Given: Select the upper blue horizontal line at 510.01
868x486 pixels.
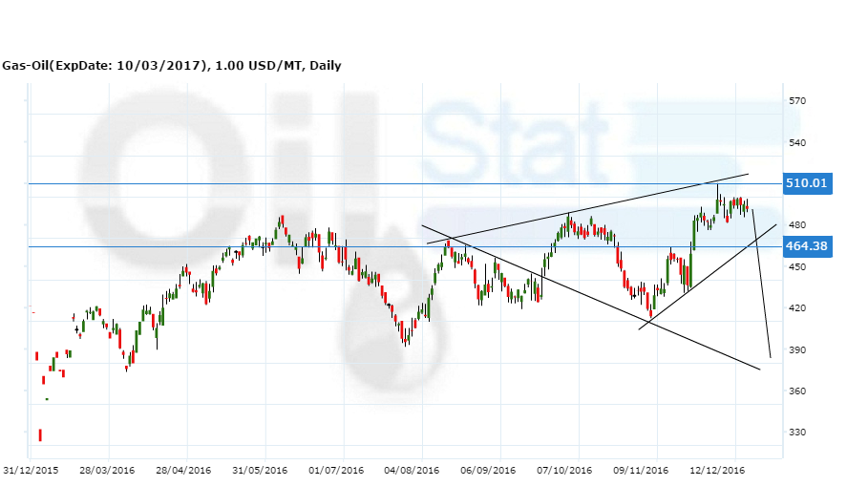Looking at the screenshot, I should pyautogui.click(x=286, y=183).
